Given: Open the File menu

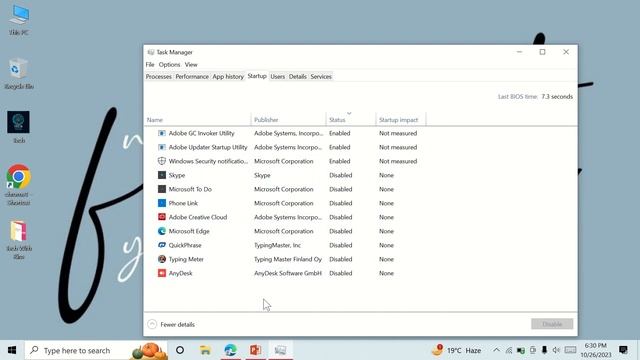Looking at the screenshot, I should [150, 64].
